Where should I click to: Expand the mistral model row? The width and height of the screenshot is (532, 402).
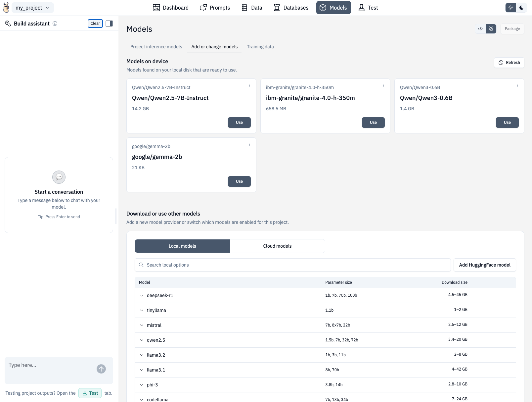(x=142, y=325)
